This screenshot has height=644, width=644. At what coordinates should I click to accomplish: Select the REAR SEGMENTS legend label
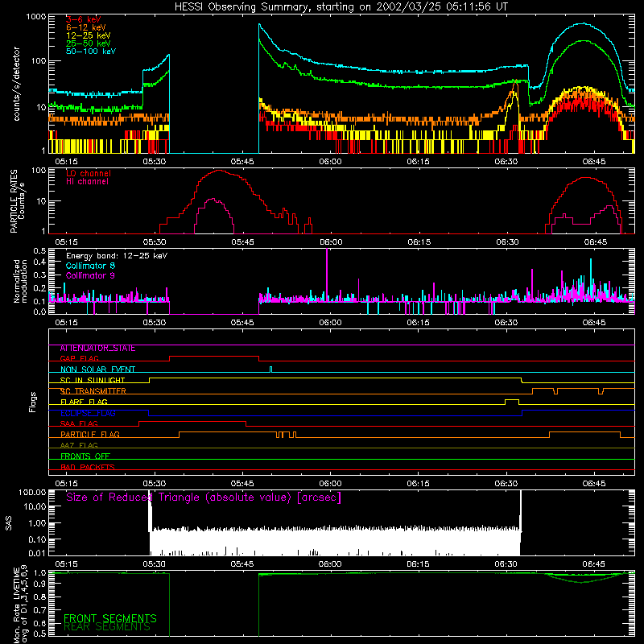tap(107, 627)
